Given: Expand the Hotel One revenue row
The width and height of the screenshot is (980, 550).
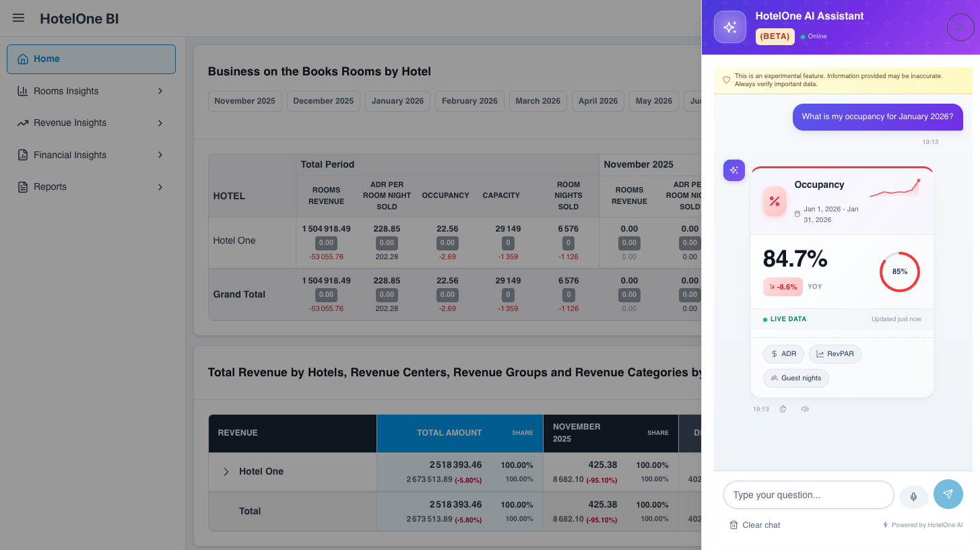Looking at the screenshot, I should (x=226, y=472).
